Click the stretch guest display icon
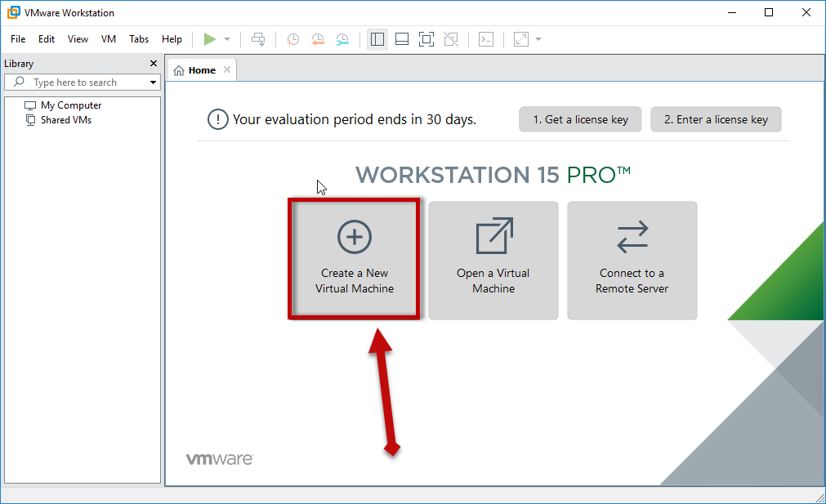The width and height of the screenshot is (826, 504). click(x=521, y=39)
